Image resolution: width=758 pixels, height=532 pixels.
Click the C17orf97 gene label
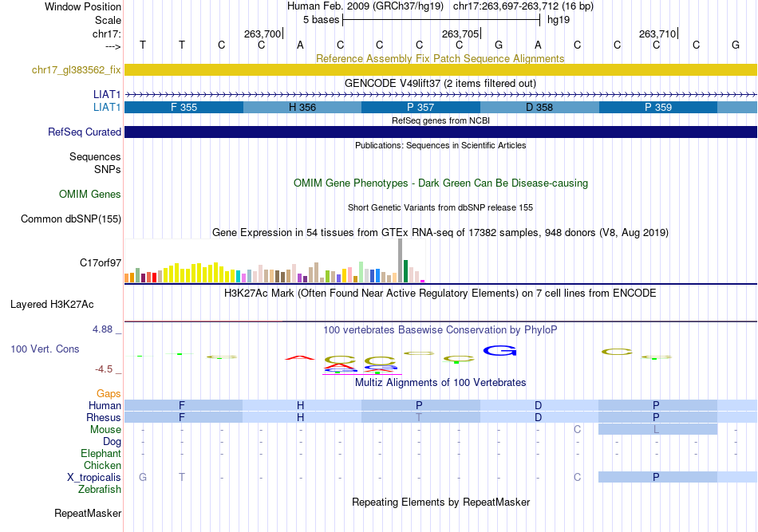tap(101, 263)
